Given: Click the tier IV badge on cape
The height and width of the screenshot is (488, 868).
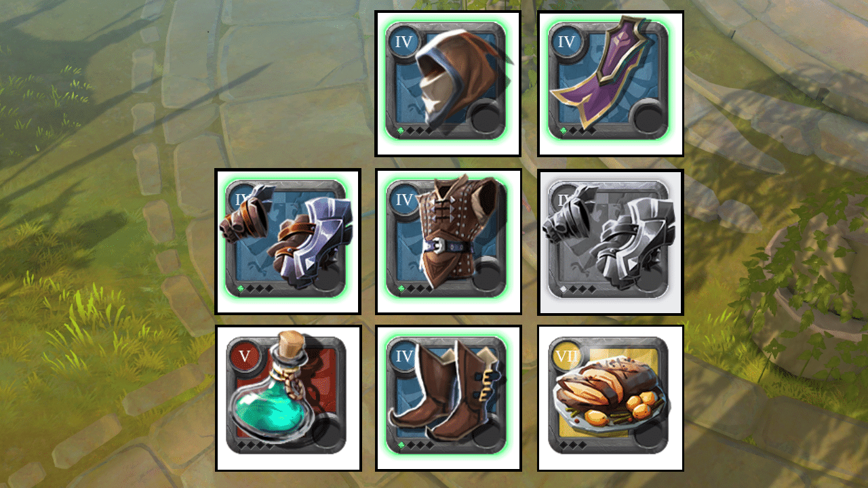Looking at the screenshot, I should (x=566, y=42).
